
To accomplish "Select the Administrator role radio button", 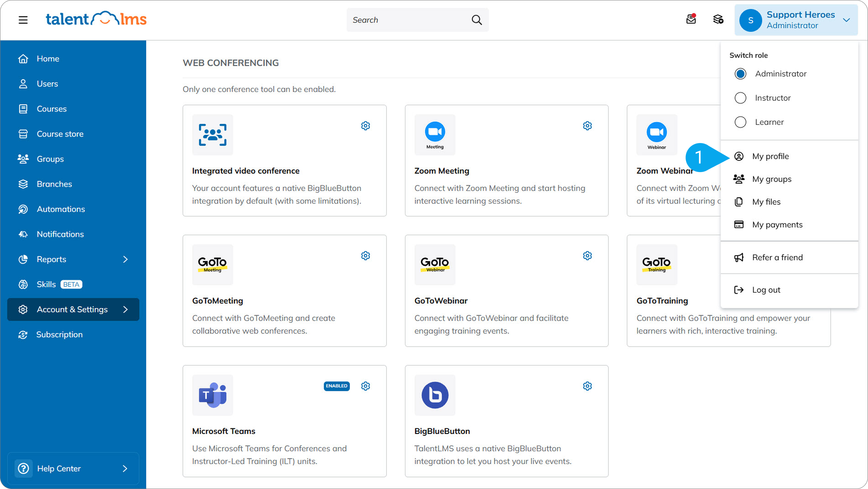I will pyautogui.click(x=740, y=74).
